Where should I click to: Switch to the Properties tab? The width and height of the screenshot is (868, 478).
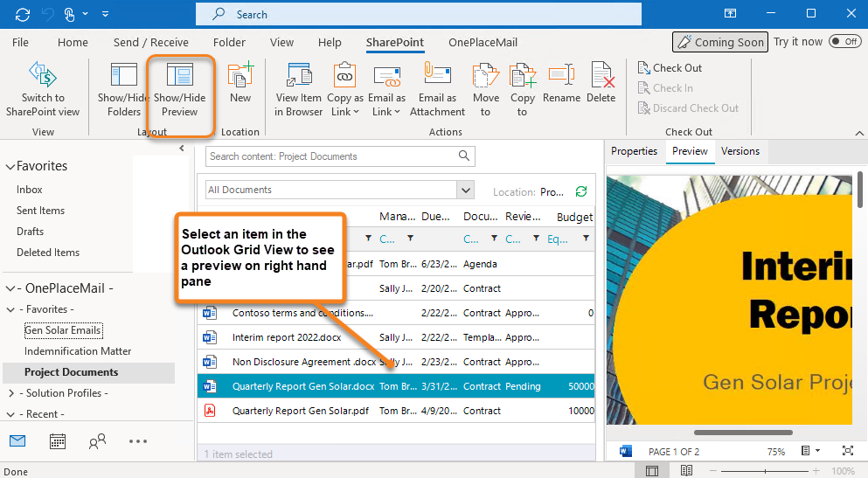click(x=634, y=151)
